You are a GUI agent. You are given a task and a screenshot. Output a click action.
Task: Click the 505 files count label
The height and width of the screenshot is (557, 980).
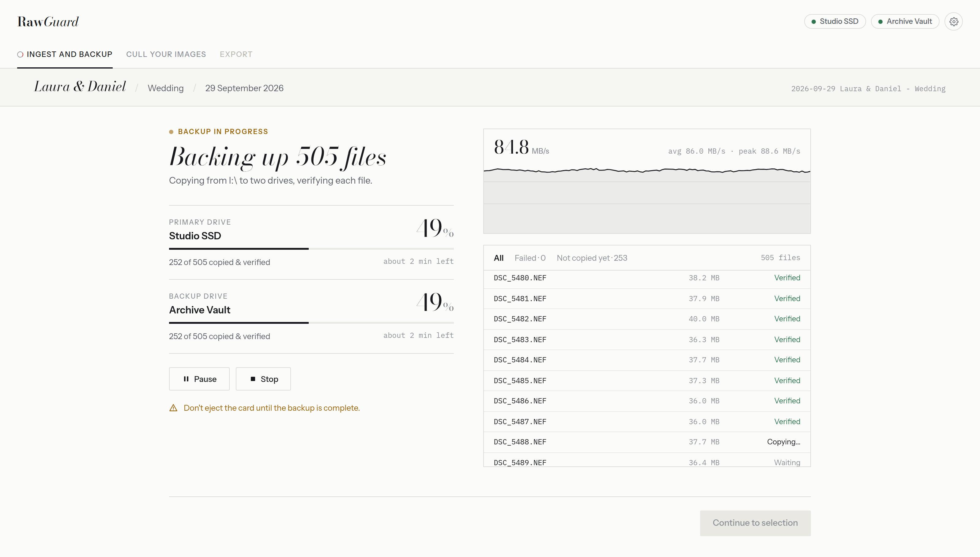click(780, 258)
